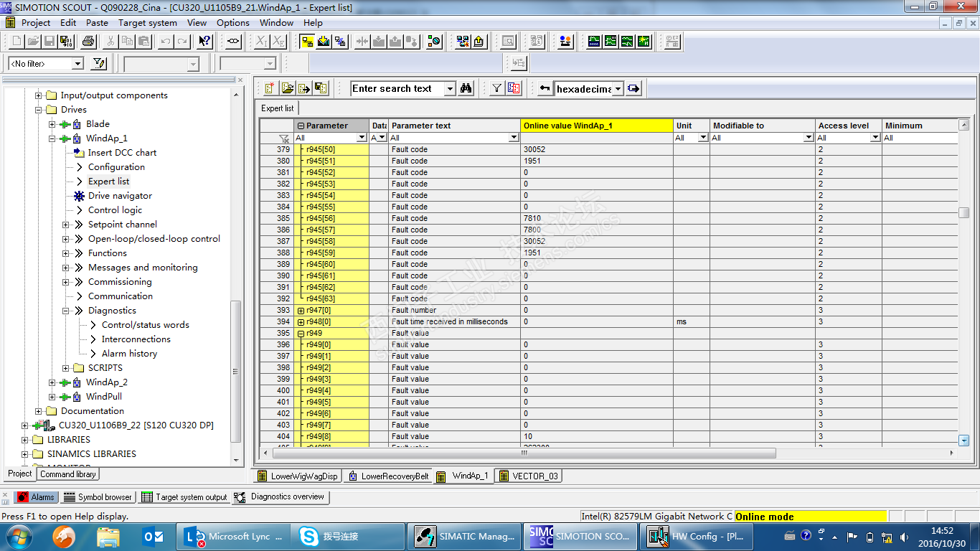Click the disconnect from target icon with percent sign
This screenshot has height=551, width=980.
(x=340, y=42)
